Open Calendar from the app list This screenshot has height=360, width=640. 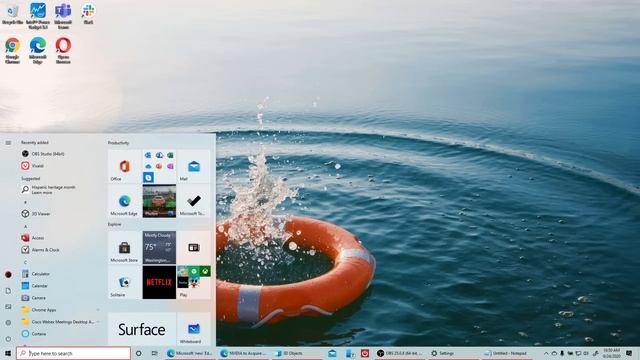pos(35,286)
